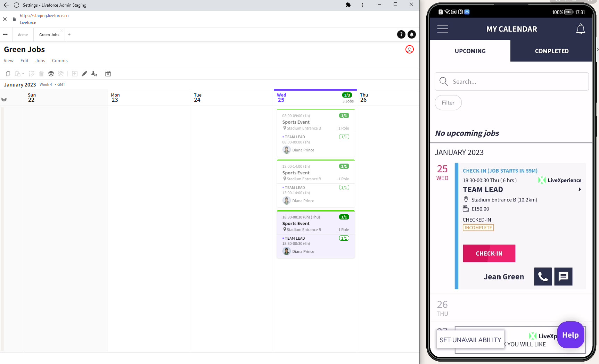Open the phone app hamburger menu
Viewport: 599px width, 364px height.
coord(443,29)
